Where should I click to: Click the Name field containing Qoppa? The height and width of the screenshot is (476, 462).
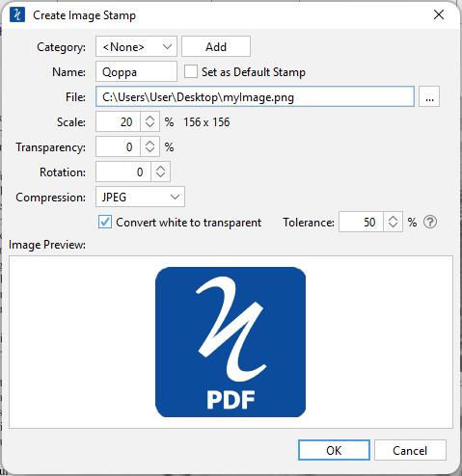coord(136,72)
